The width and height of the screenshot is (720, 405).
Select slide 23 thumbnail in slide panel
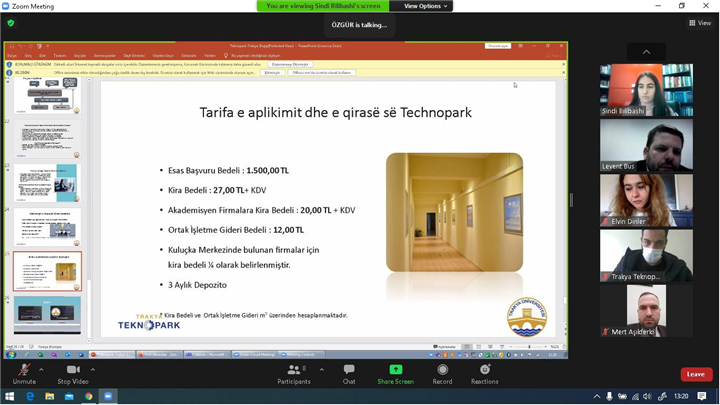pos(47,183)
